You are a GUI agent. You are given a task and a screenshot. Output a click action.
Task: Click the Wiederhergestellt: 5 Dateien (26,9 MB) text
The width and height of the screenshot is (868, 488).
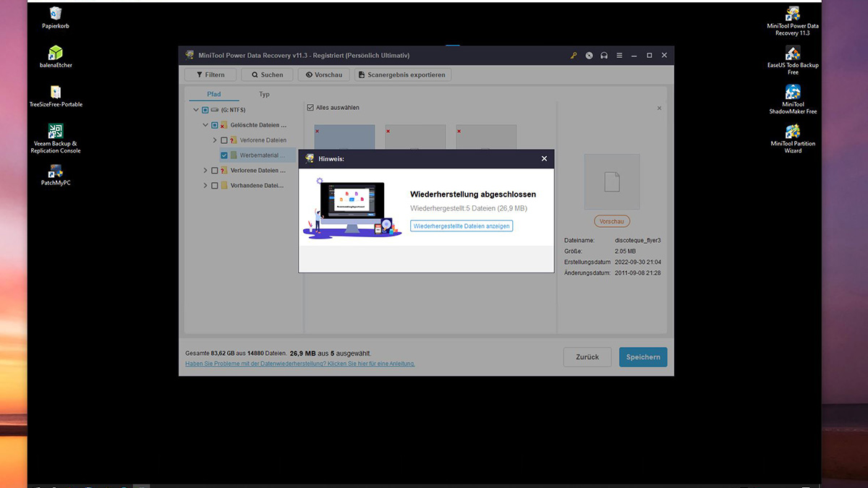[x=469, y=208]
